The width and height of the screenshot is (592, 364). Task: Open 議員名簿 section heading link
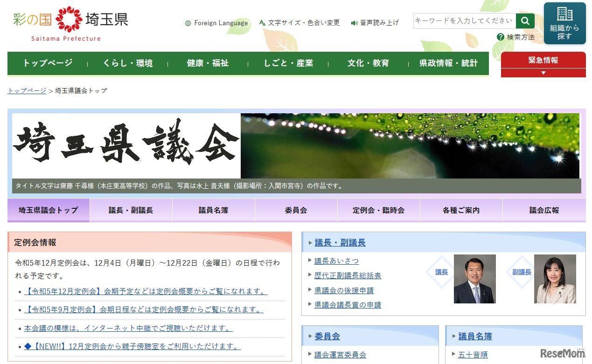pos(475,336)
